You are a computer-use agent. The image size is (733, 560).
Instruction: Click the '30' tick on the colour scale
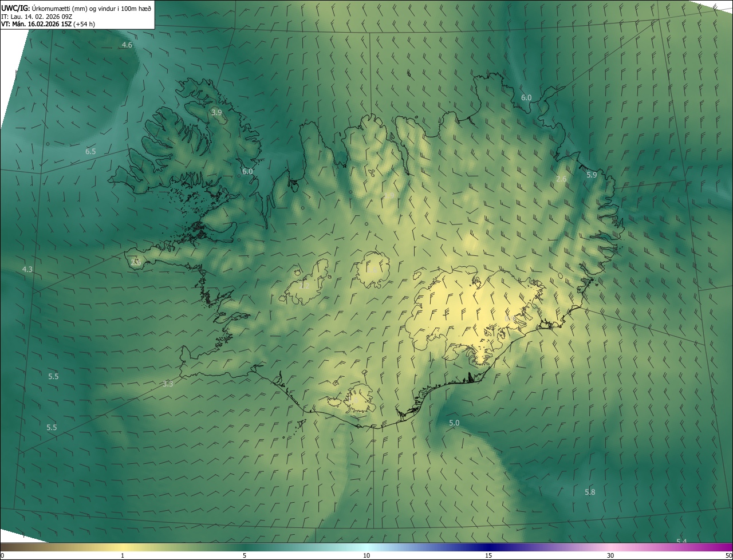610,556
